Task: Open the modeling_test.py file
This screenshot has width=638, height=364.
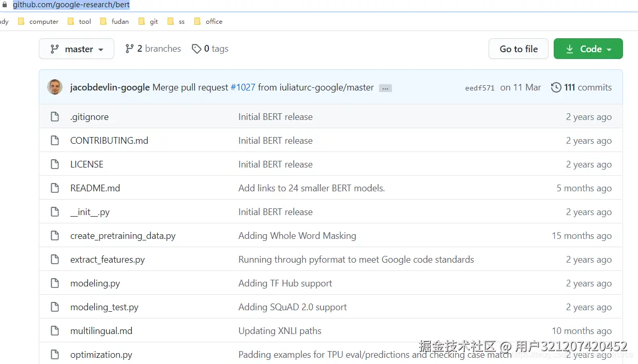Action: pos(104,307)
